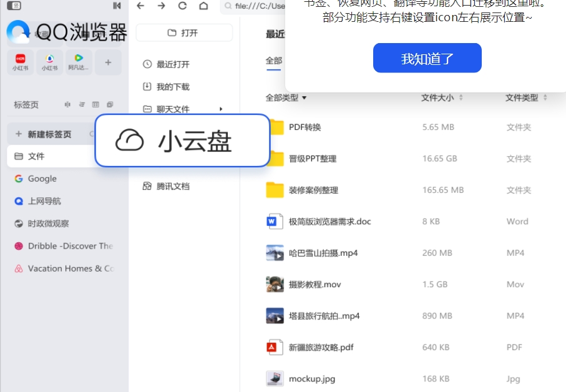Image resolution: width=566 pixels, height=392 pixels.
Task: Click the Mov file type cell
Action: [515, 284]
